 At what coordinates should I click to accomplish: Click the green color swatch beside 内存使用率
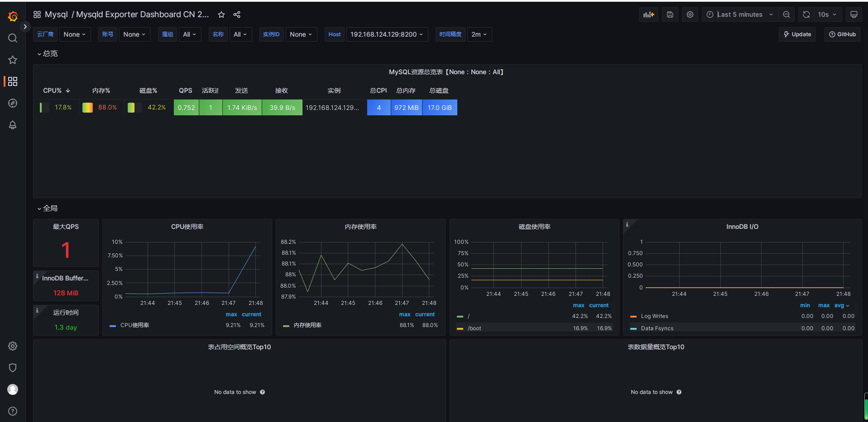coord(285,325)
